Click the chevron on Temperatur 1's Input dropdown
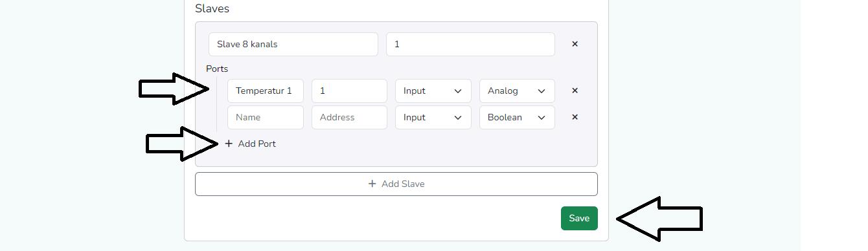This screenshot has height=251, width=868. (x=458, y=91)
